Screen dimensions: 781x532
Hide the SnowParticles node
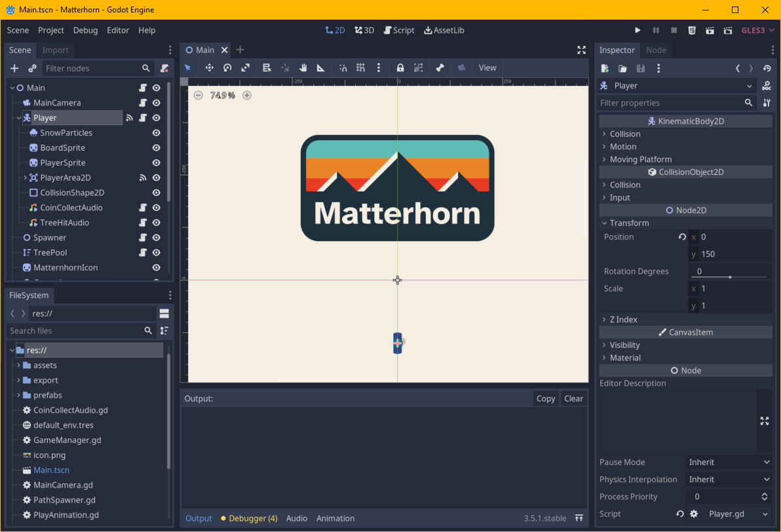coord(157,133)
